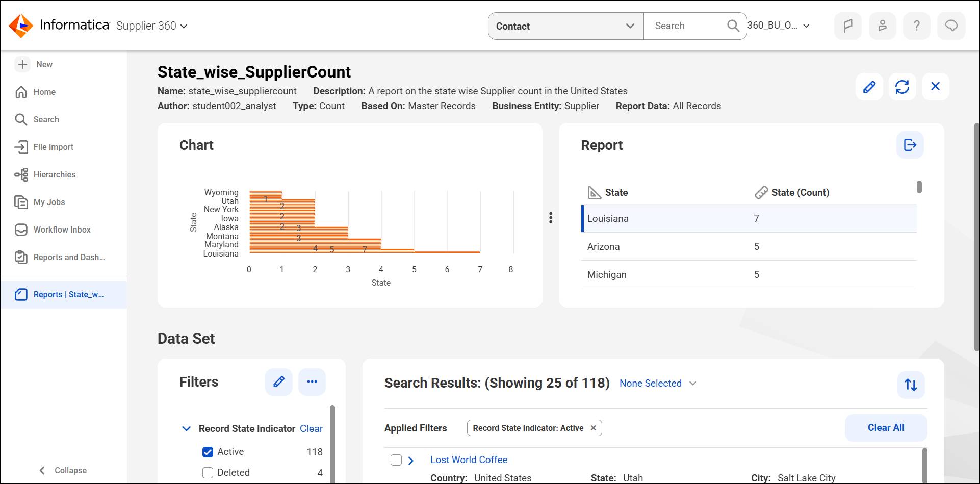This screenshot has height=484, width=980.
Task: Select the Reports | State_w... open tab
Action: pos(64,295)
